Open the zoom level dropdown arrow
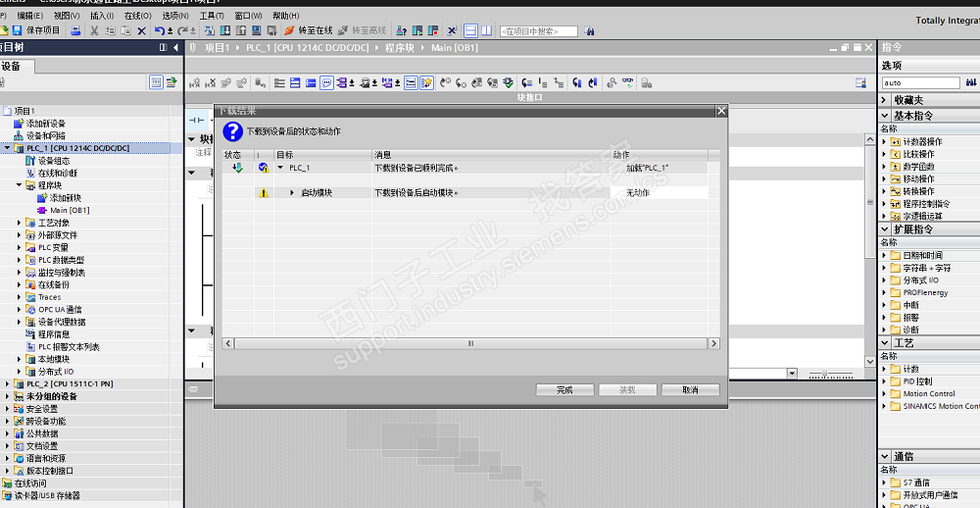980x508 pixels. (792, 374)
